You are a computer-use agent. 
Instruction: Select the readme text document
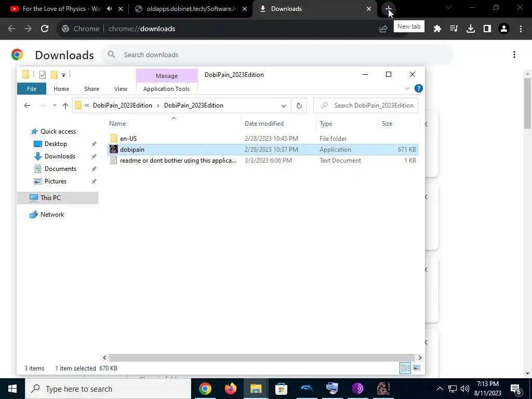[262, 161]
